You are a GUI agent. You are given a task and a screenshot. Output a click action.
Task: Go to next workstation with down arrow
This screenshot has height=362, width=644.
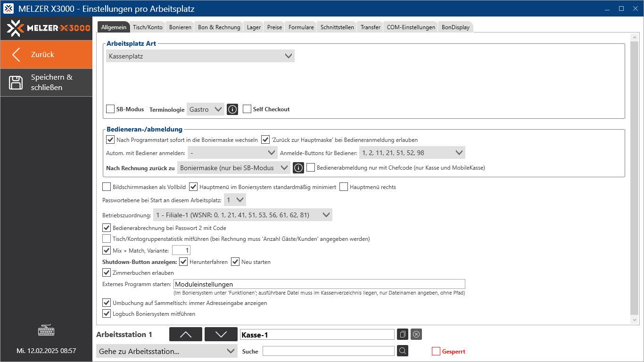pyautogui.click(x=221, y=334)
